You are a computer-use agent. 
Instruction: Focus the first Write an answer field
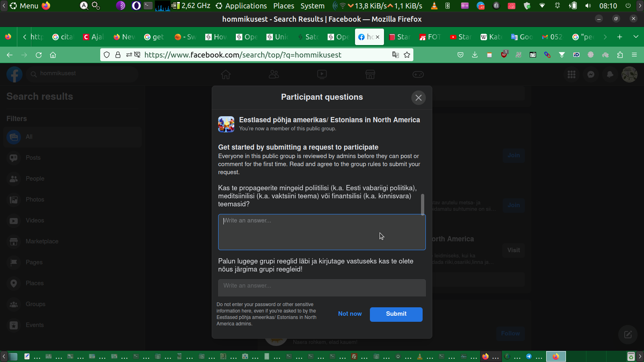tap(322, 232)
